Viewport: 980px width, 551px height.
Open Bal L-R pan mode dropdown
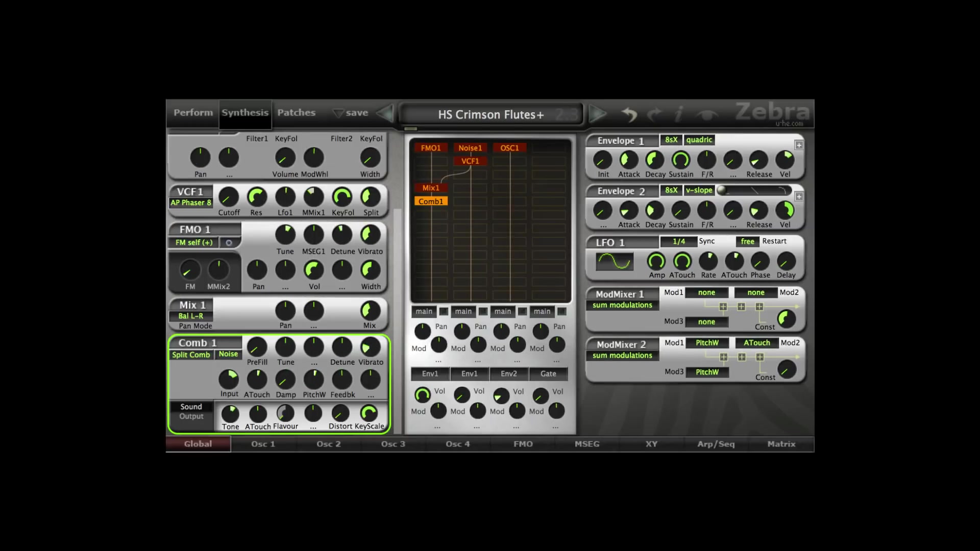coord(191,316)
